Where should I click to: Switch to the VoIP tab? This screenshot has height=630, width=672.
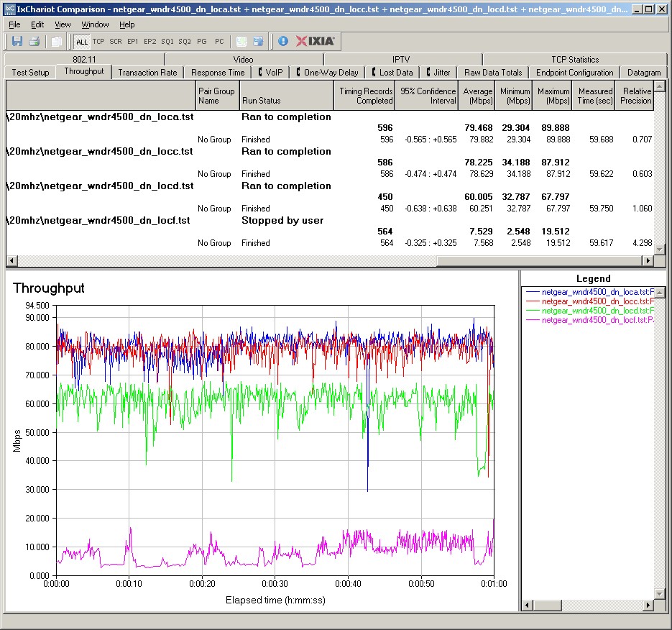270,73
